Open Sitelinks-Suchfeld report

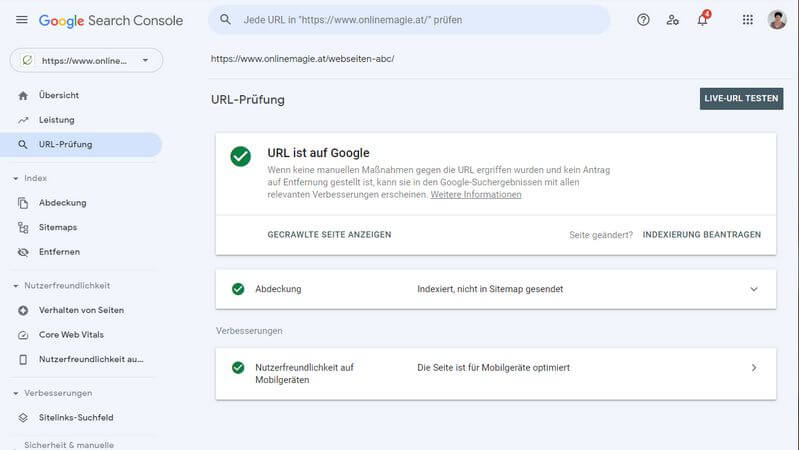pos(76,417)
